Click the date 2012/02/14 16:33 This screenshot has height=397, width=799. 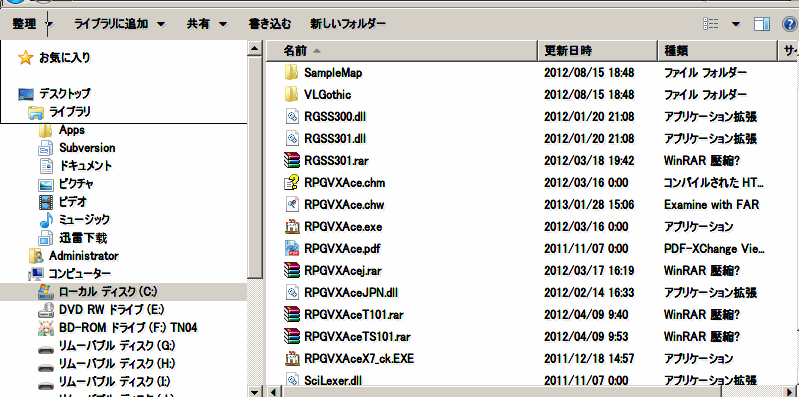(589, 293)
